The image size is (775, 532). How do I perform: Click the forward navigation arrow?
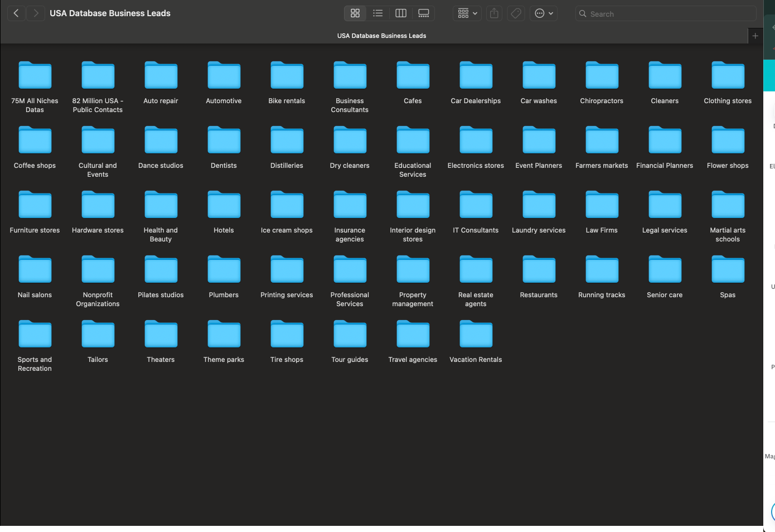[x=36, y=13]
